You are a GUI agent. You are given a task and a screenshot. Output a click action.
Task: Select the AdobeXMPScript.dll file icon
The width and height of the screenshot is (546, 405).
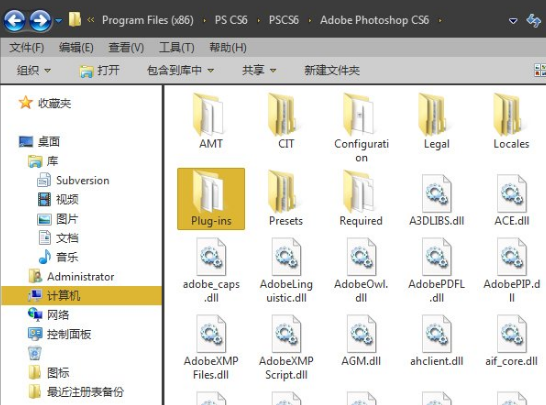coord(286,334)
